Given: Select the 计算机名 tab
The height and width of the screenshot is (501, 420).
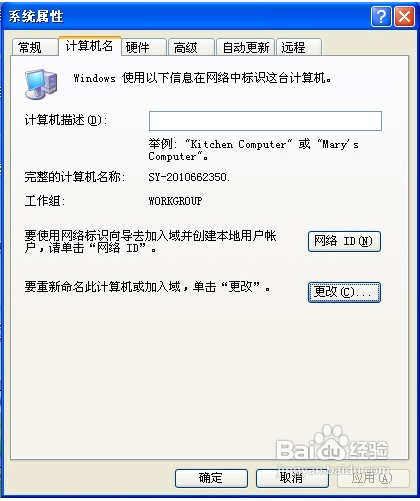Looking at the screenshot, I should 89,46.
